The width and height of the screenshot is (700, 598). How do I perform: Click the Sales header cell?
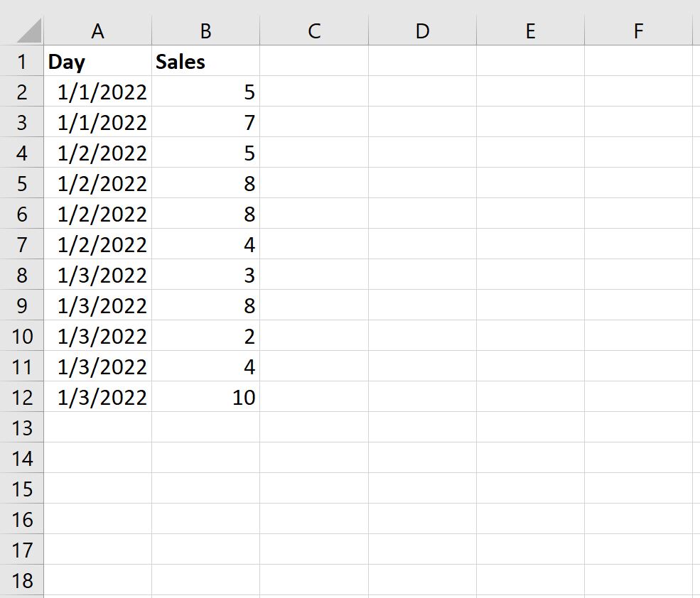206,60
